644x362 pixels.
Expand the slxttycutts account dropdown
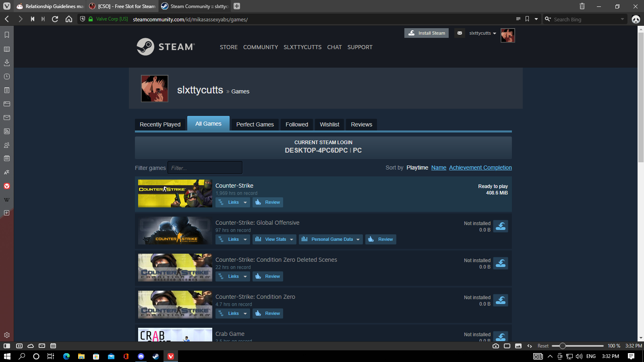click(482, 33)
